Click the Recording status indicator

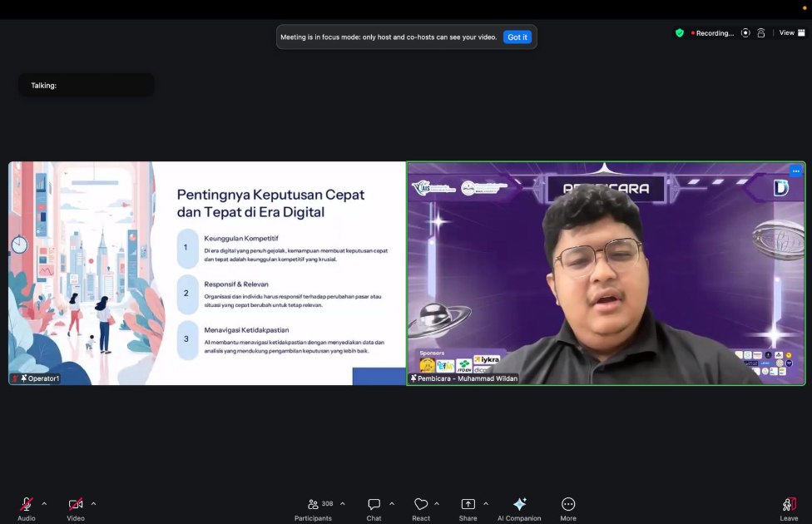713,33
